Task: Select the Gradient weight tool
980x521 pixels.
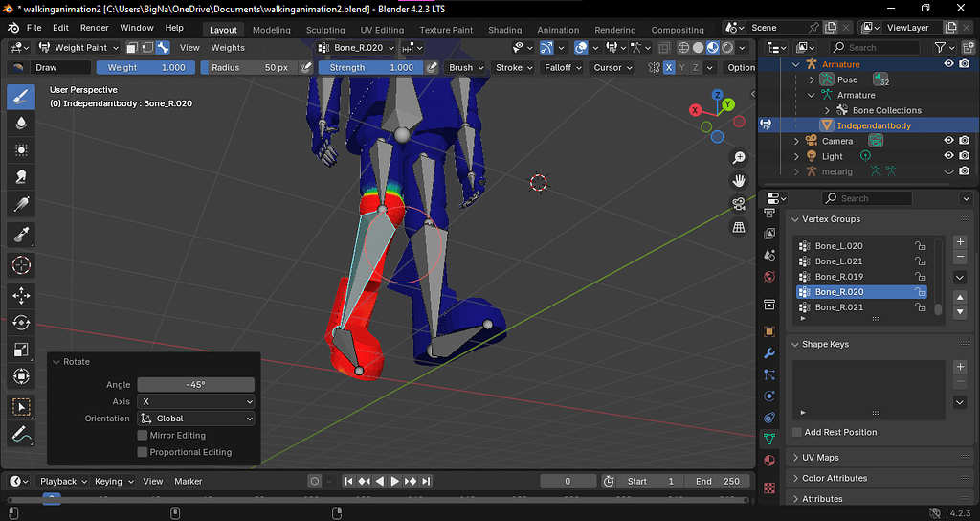Action: [x=21, y=204]
